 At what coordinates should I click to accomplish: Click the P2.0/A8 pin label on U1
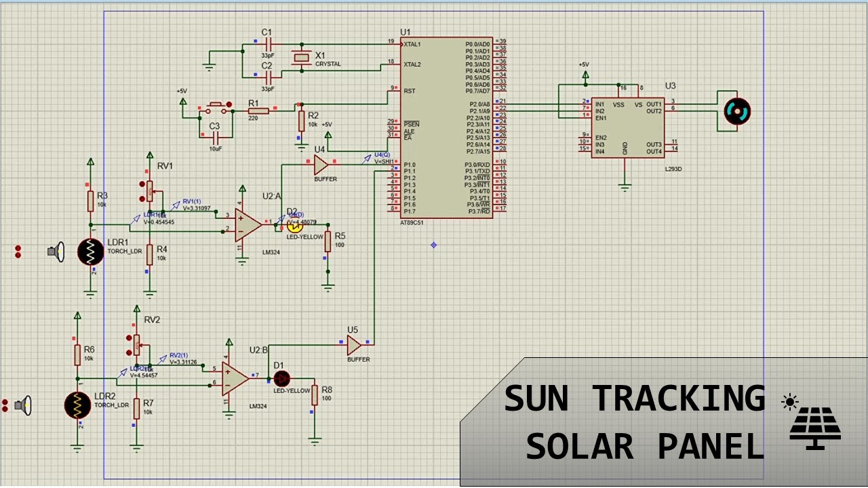(x=479, y=104)
